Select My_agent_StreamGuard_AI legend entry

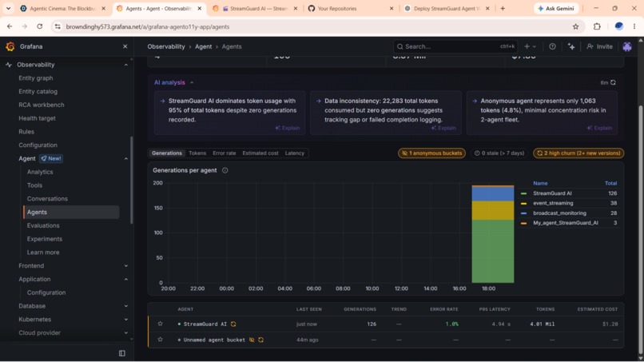566,223
